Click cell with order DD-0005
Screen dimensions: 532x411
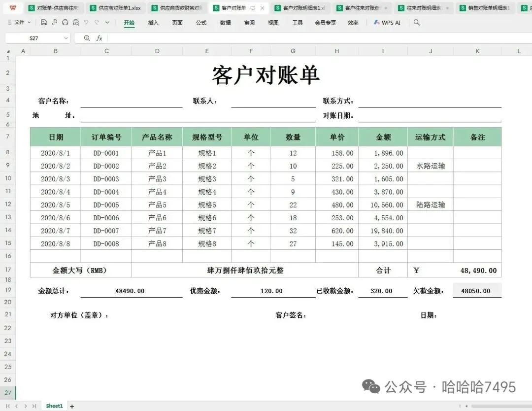click(106, 205)
